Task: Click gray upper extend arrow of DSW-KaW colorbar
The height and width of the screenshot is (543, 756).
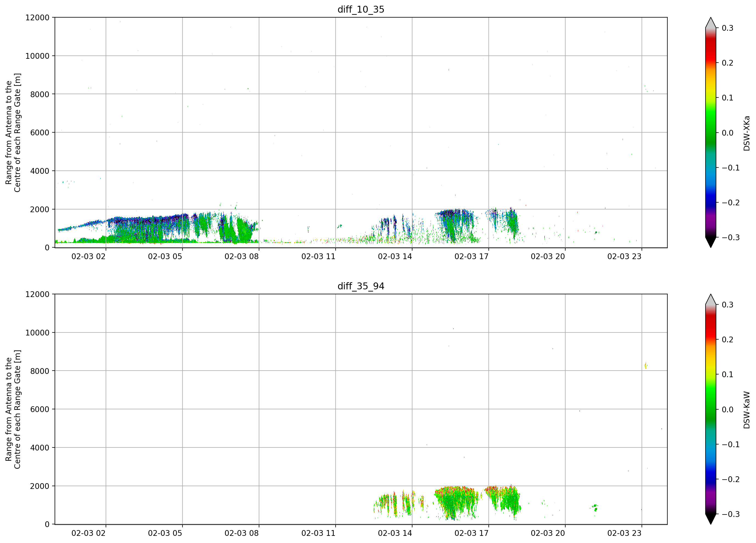Action: click(711, 300)
